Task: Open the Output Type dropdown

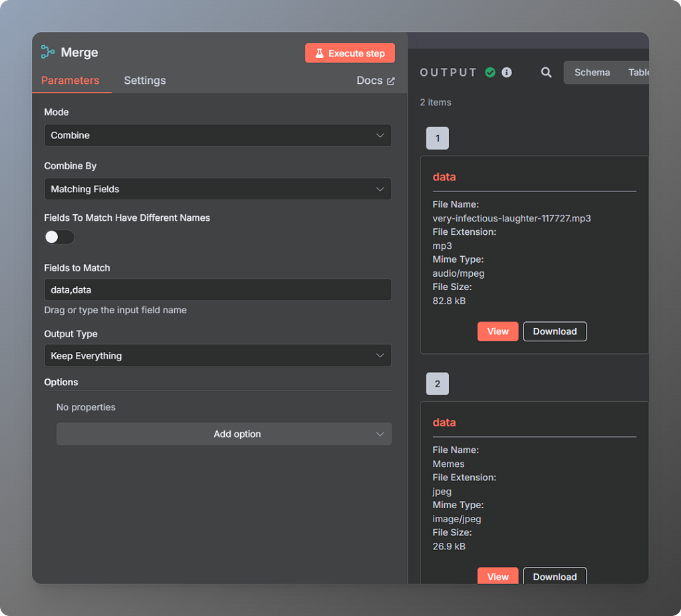Action: point(217,355)
